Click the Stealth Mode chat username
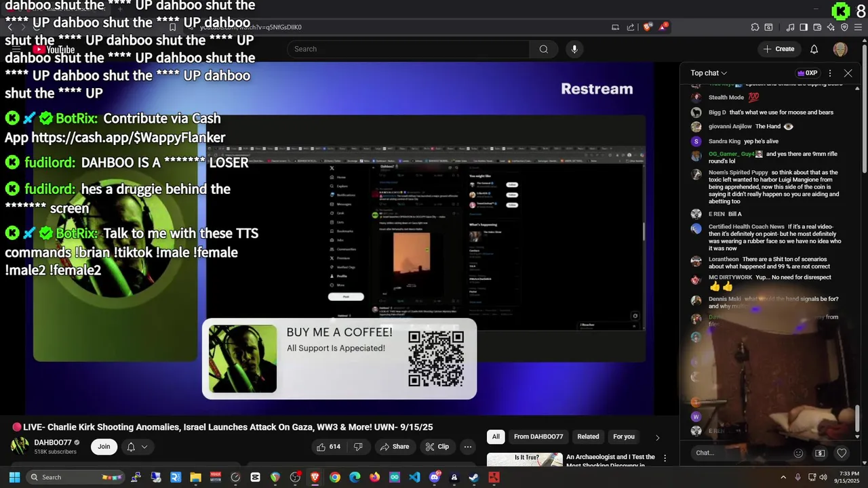The height and width of the screenshot is (488, 868). point(726,98)
